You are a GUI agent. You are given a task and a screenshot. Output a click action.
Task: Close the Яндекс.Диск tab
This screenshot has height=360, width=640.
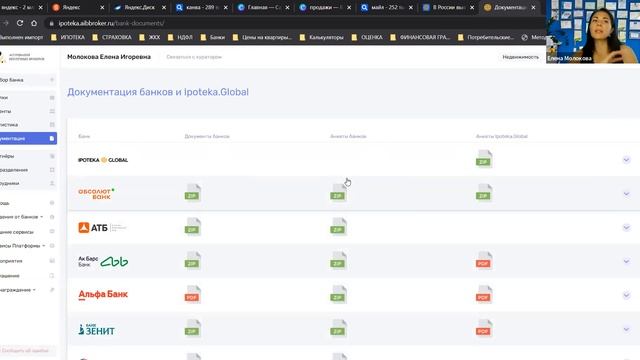(x=164, y=7)
